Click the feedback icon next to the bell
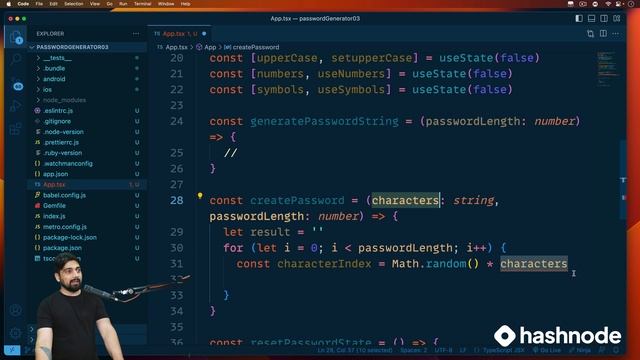The image size is (640, 360). tap(602, 350)
